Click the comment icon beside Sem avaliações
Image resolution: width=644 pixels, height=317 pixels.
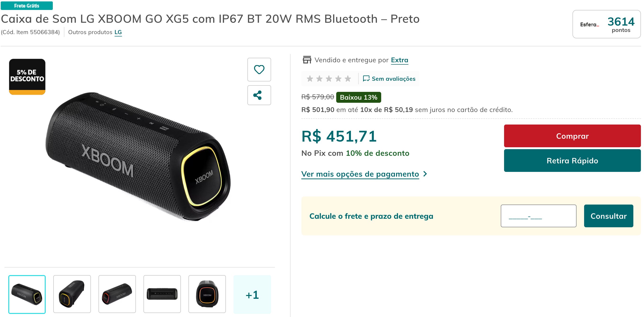click(366, 79)
